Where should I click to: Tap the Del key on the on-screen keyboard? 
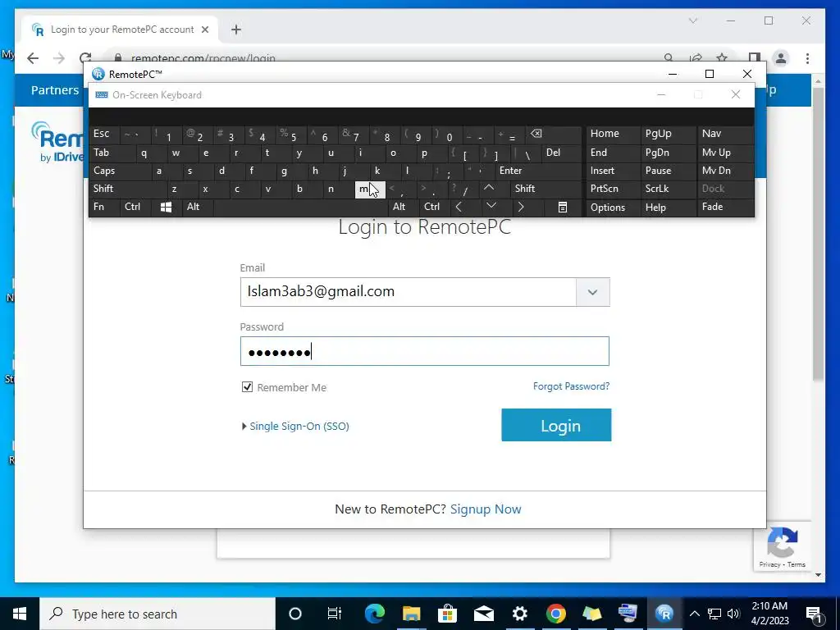pos(561,153)
